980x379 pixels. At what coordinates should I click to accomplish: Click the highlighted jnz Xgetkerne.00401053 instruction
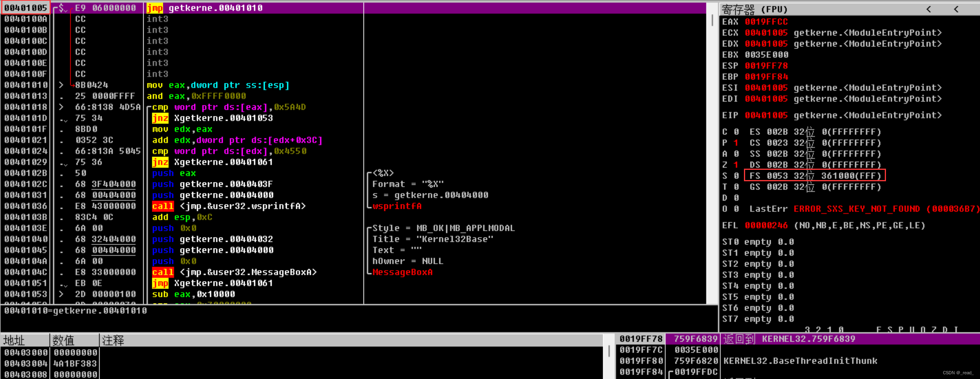pos(212,118)
